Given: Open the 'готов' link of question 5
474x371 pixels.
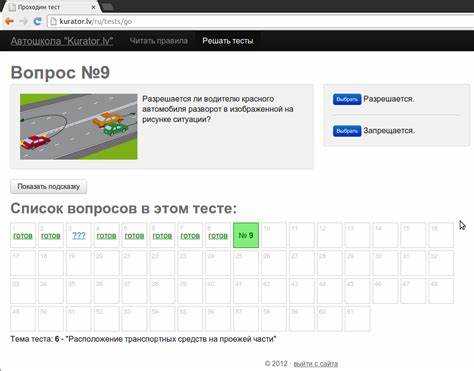Looking at the screenshot, I should click(134, 236).
